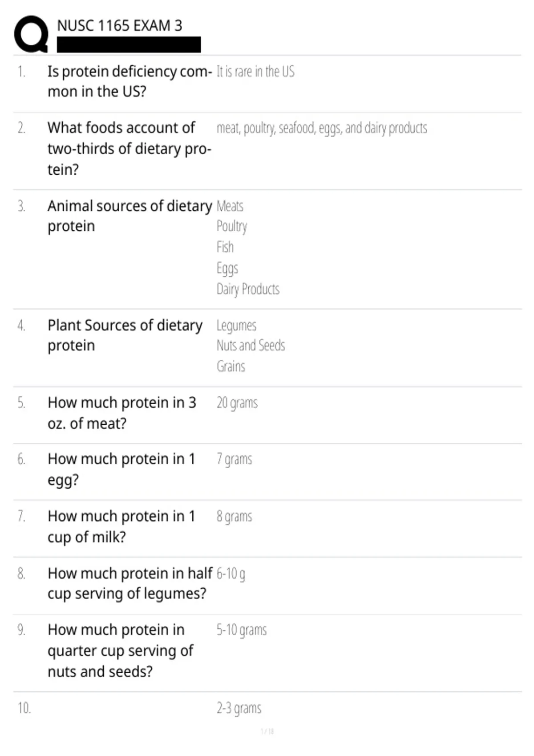
Task: Click the black redacted bar under title
Action: [129, 44]
